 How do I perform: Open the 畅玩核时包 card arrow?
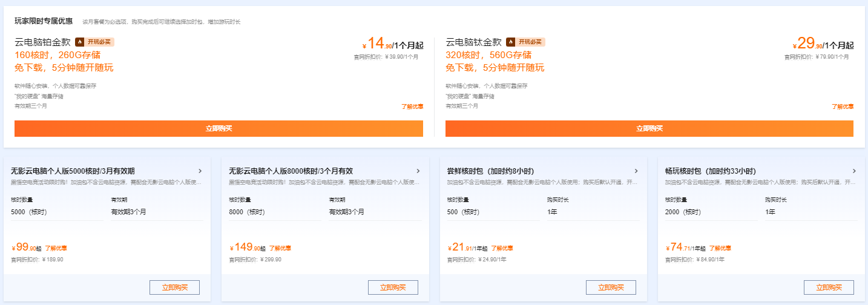point(854,171)
